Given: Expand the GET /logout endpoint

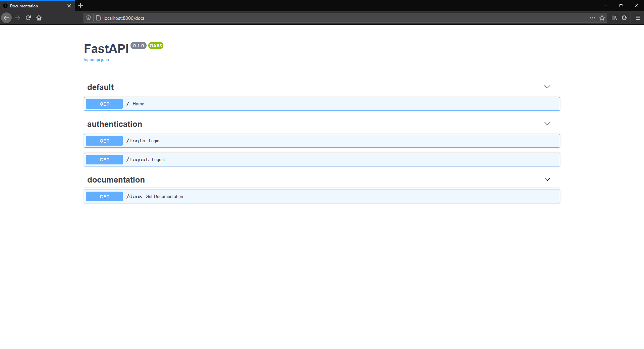Looking at the screenshot, I should click(322, 160).
